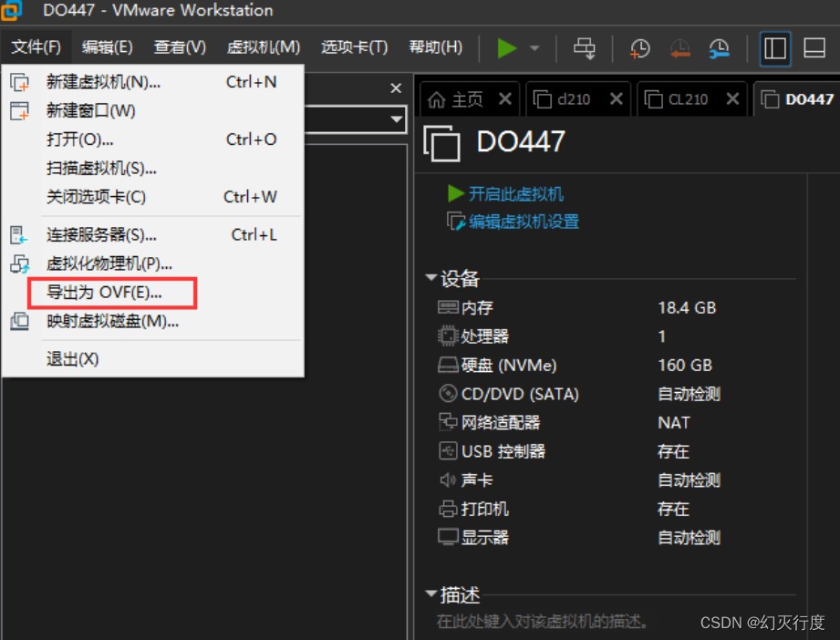Open the 虚拟机(M) menu
Screen dimensions: 840x640
[263, 47]
